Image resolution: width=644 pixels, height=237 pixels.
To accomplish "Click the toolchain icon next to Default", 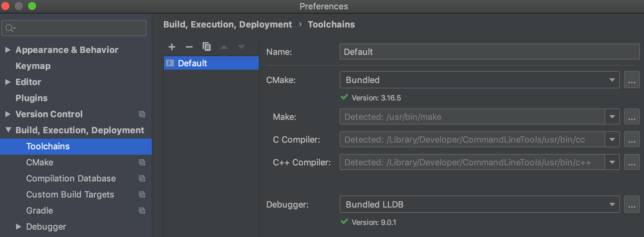I will (170, 63).
